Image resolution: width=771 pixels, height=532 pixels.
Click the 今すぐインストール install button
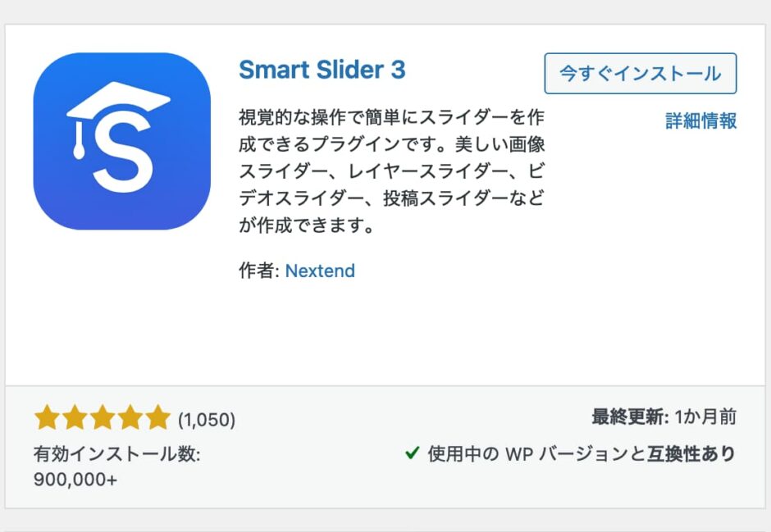641,74
